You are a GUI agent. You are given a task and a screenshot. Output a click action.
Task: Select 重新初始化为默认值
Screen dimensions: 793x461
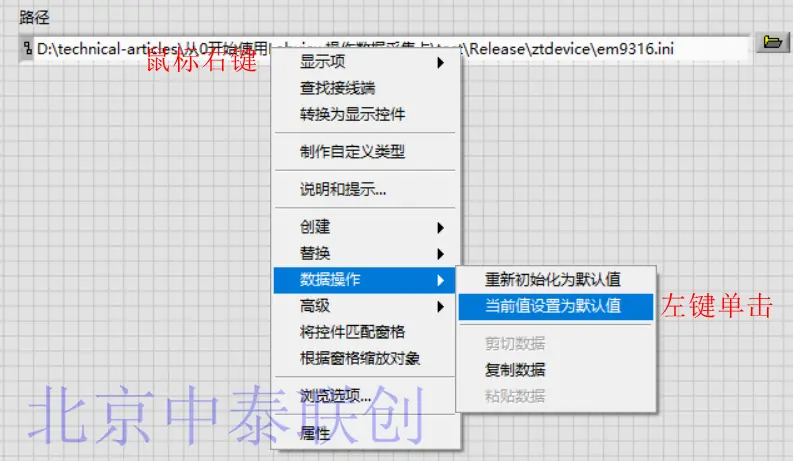click(x=556, y=280)
